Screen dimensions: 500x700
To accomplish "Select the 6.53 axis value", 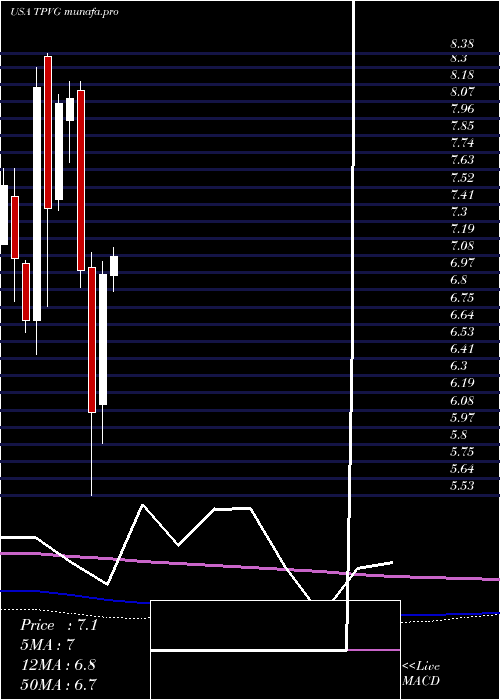I will pyautogui.click(x=462, y=332).
